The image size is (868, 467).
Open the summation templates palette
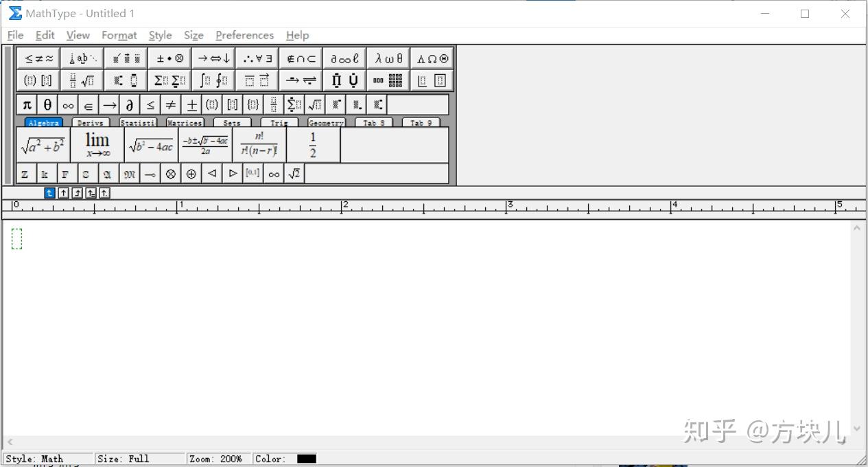tap(169, 80)
